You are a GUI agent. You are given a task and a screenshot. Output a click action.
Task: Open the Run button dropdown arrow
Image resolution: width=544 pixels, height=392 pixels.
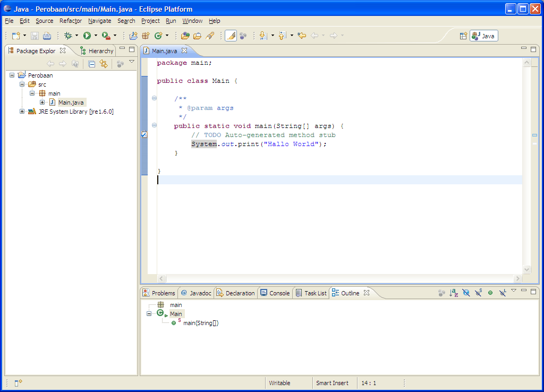[96, 36]
